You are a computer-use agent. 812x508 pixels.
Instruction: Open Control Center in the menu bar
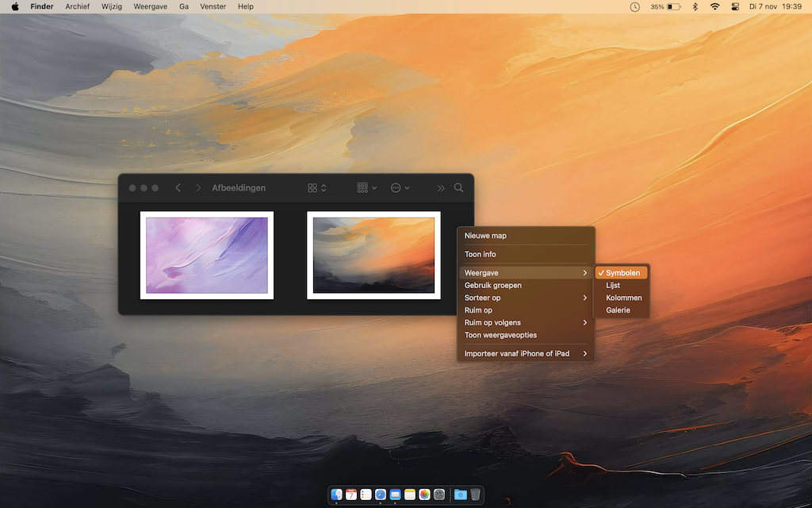(734, 6)
